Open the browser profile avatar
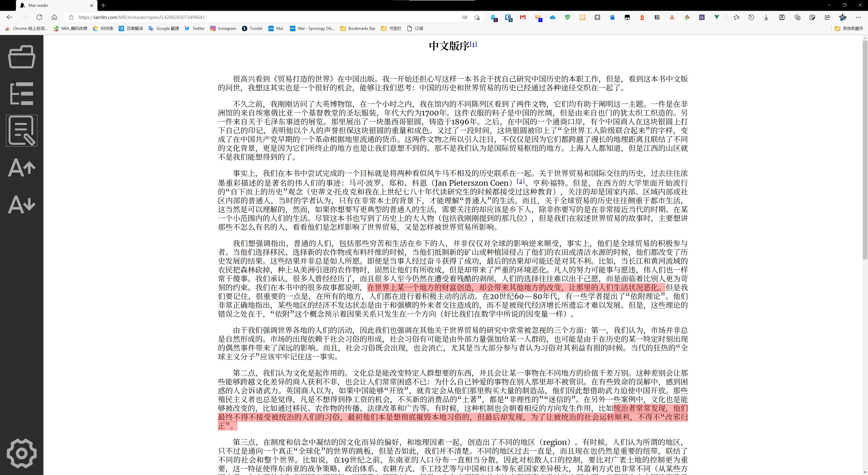This screenshot has width=868, height=475. click(x=843, y=17)
